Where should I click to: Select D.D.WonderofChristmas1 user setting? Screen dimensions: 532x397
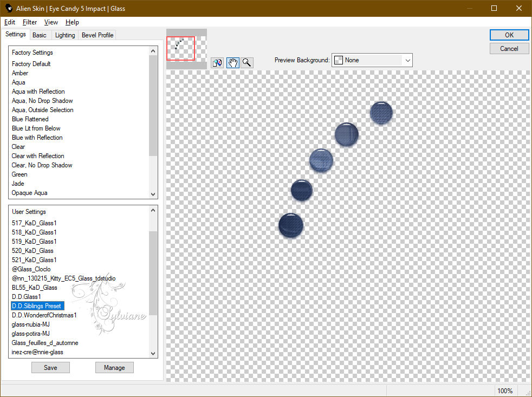tap(44, 315)
